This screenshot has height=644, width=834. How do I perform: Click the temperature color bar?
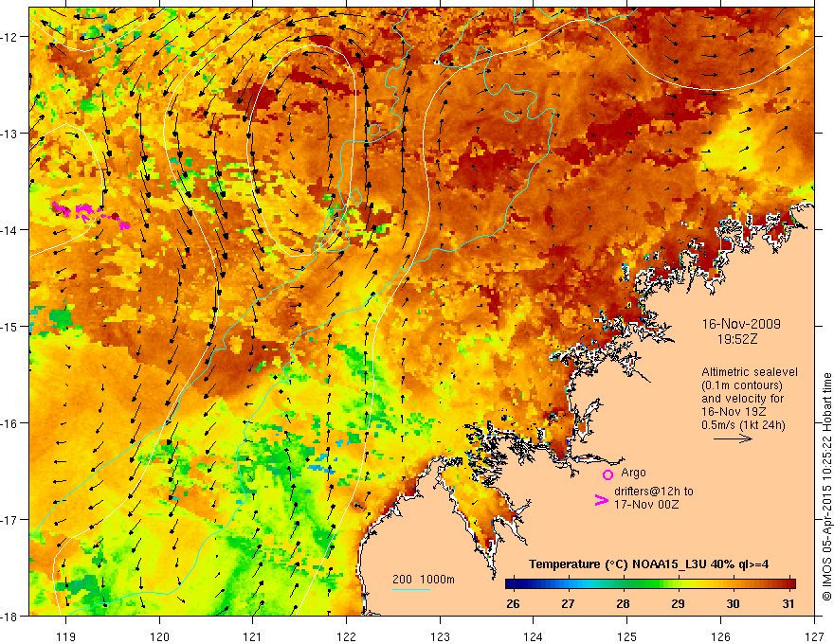tap(650, 584)
